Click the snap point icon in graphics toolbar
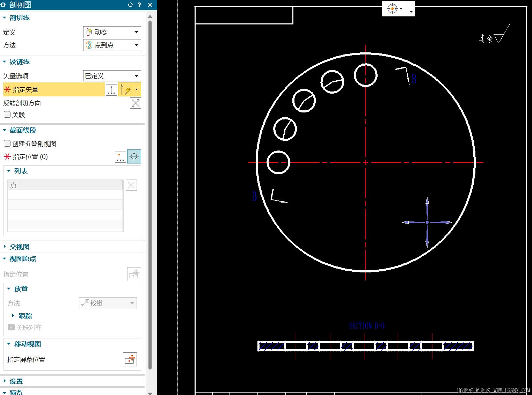The height and width of the screenshot is (395, 532). 392,8
